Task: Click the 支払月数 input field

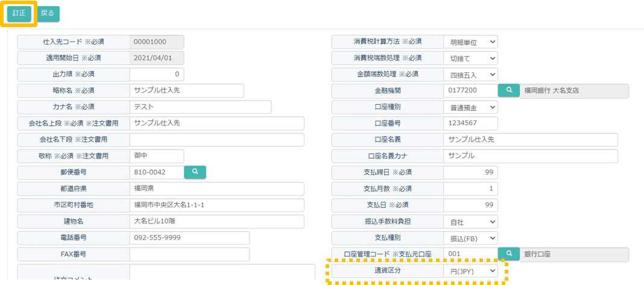Action: 471,189
